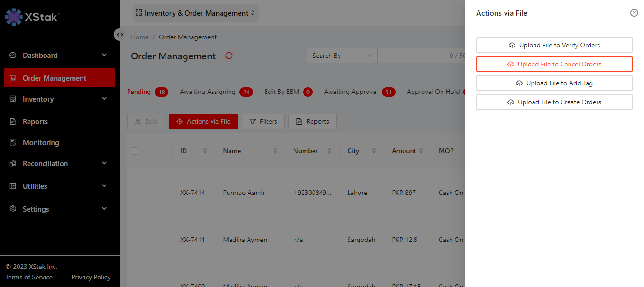The image size is (644, 287).
Task: Sort the Name column using arrows
Action: point(275,151)
